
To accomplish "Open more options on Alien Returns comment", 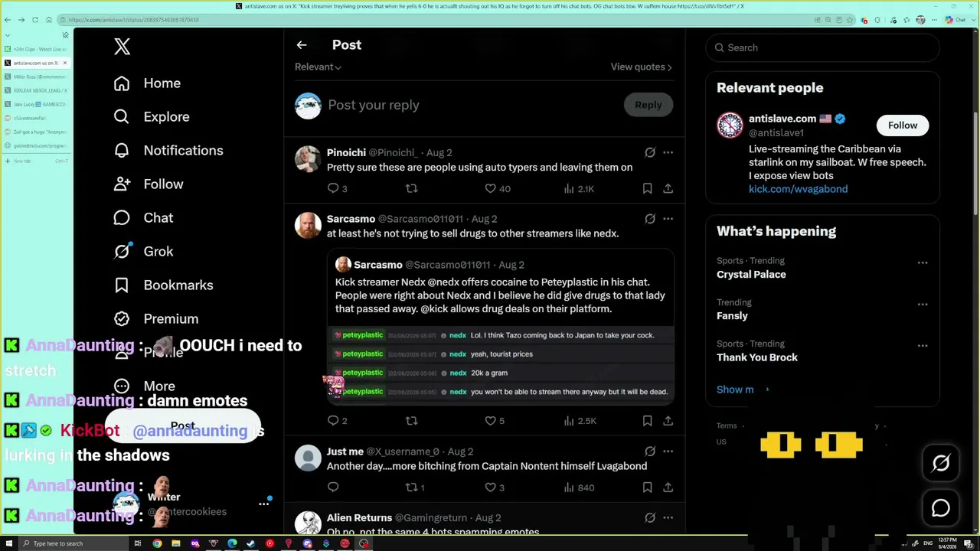I will tap(668, 518).
